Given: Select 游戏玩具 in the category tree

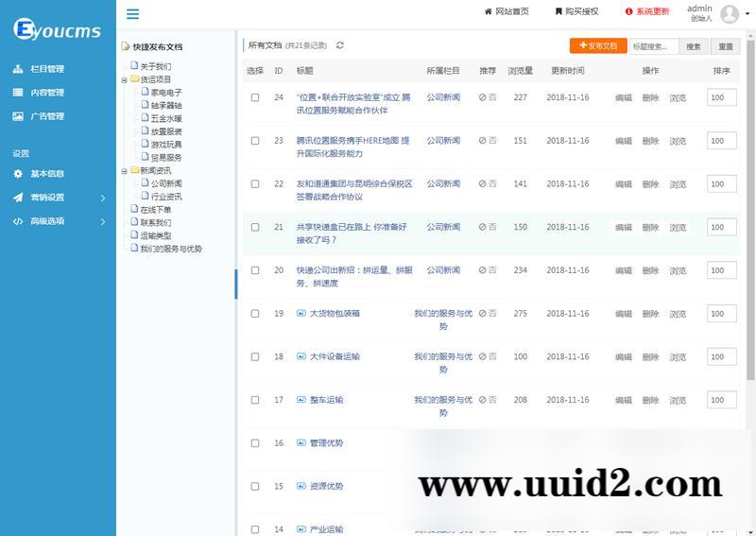Looking at the screenshot, I should coord(166,145).
